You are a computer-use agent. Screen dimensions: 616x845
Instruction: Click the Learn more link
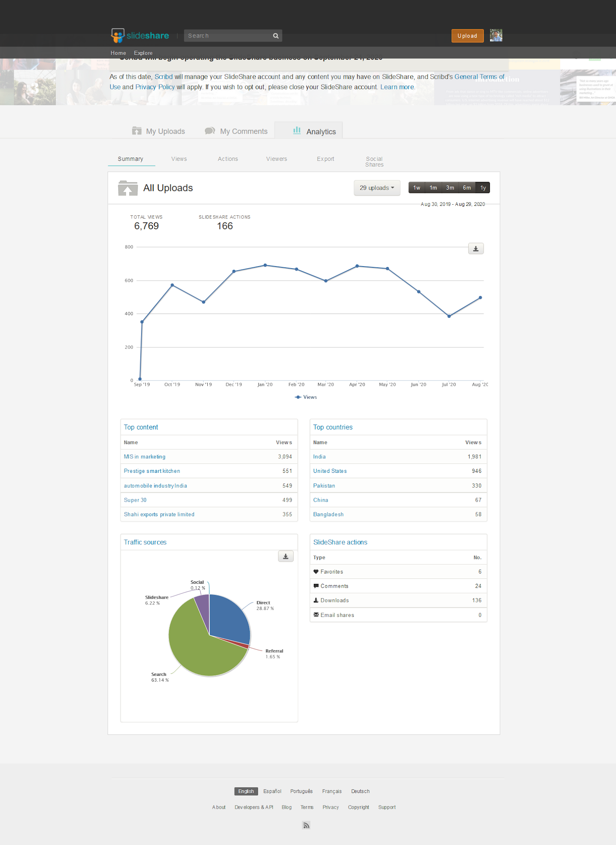pos(397,87)
